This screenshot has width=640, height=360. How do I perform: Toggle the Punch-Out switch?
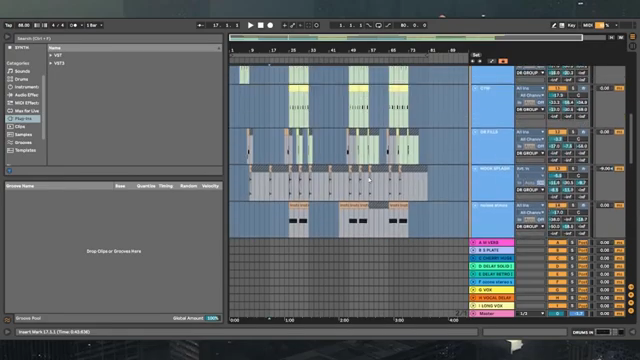pos(388,25)
